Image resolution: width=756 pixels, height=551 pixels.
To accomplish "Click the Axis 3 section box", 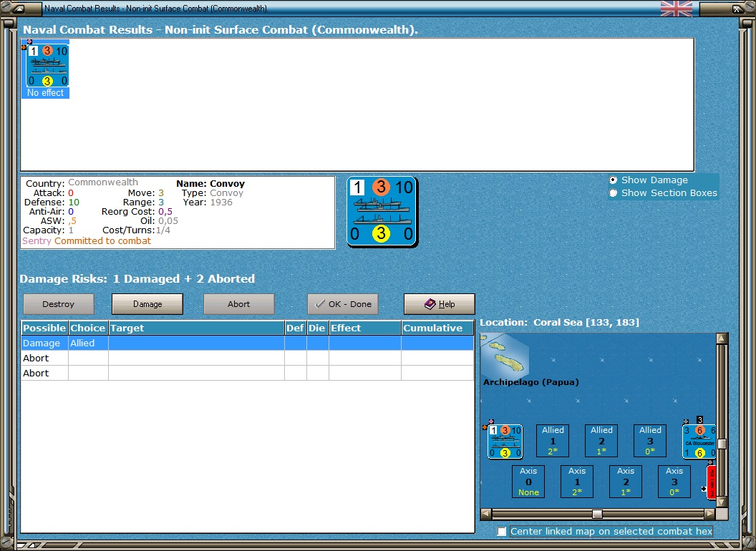I will 674,482.
